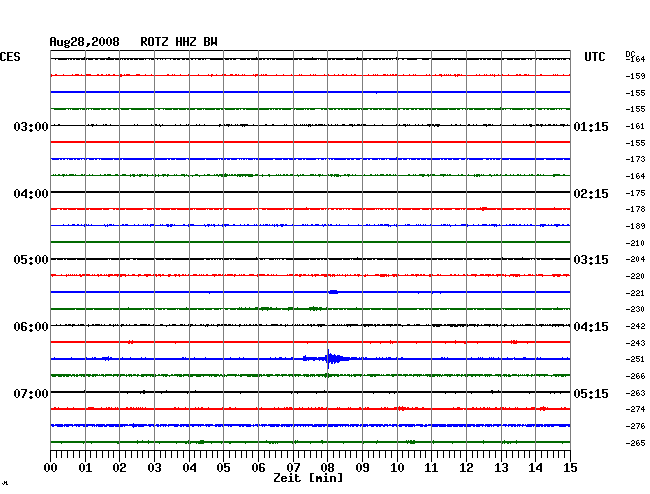This screenshot has width=650, height=494.
Task: Click minute 15 on the Zeit axis
Action: (x=570, y=468)
